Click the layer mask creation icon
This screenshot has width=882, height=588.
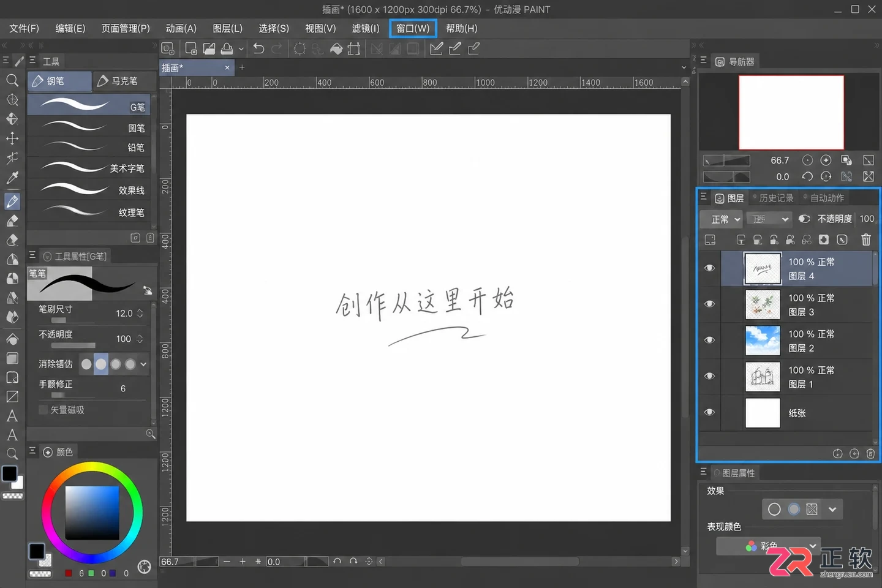824,239
